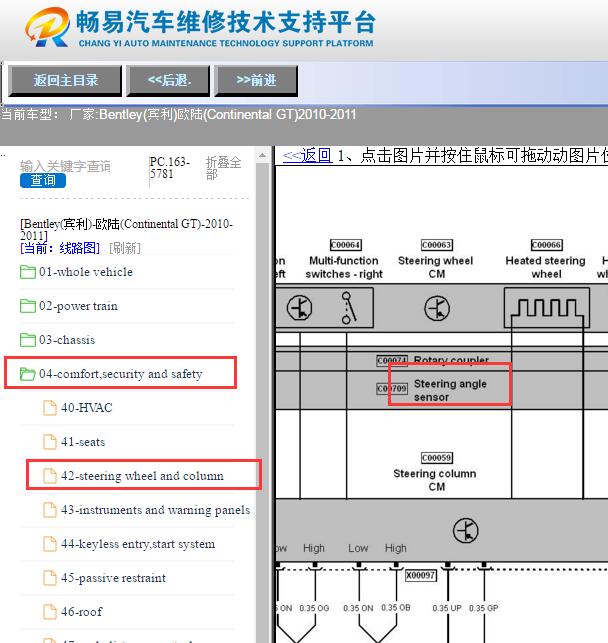
Task: Go back with the <<后退 button
Action: click(169, 80)
